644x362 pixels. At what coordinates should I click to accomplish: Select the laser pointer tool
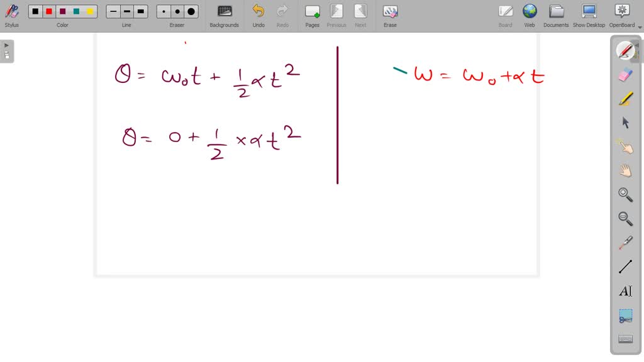tap(625, 243)
